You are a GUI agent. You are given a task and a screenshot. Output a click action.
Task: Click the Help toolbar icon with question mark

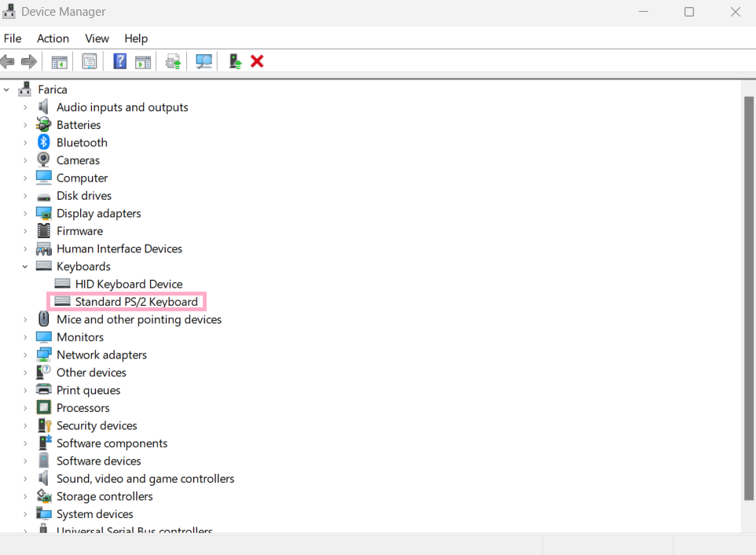[x=119, y=61]
